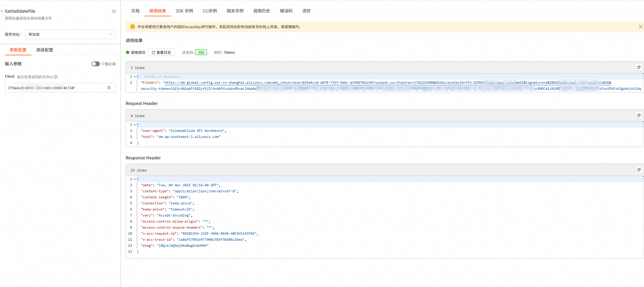644x287 pixels.
Task: Toggle the 只看必填 switch
Action: pos(96,64)
